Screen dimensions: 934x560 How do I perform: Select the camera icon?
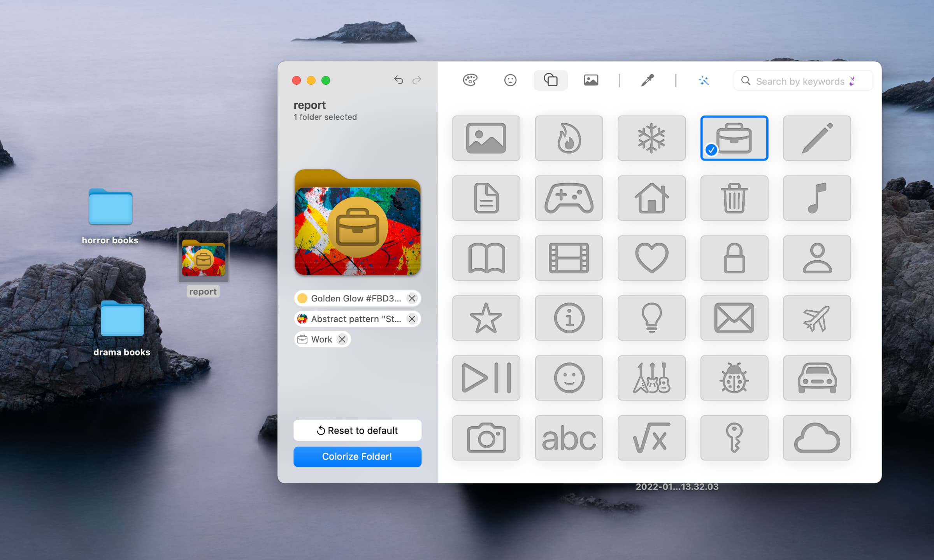click(x=486, y=439)
